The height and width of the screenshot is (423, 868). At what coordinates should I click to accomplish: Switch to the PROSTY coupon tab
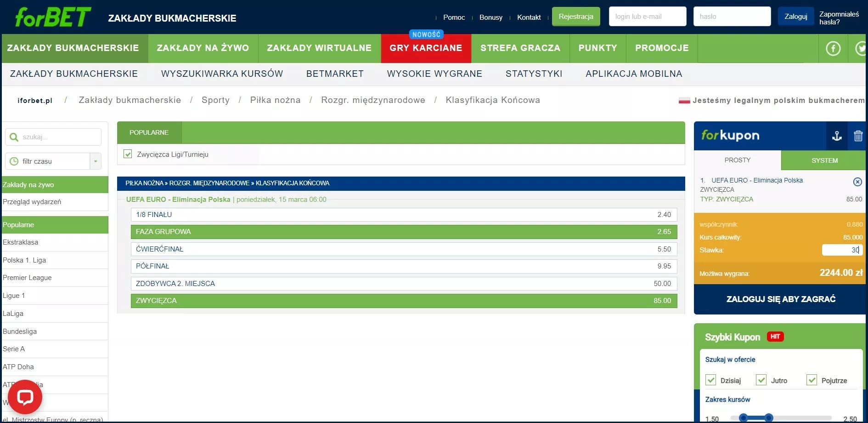click(738, 160)
